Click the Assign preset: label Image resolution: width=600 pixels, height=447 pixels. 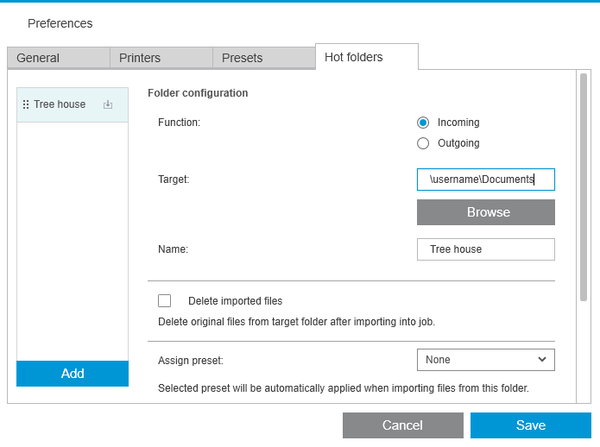point(191,361)
